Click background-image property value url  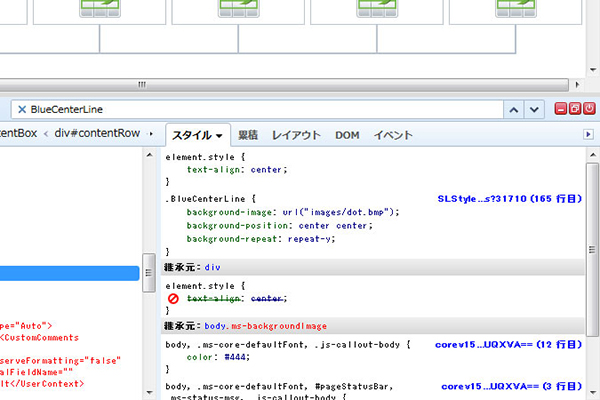(339, 212)
